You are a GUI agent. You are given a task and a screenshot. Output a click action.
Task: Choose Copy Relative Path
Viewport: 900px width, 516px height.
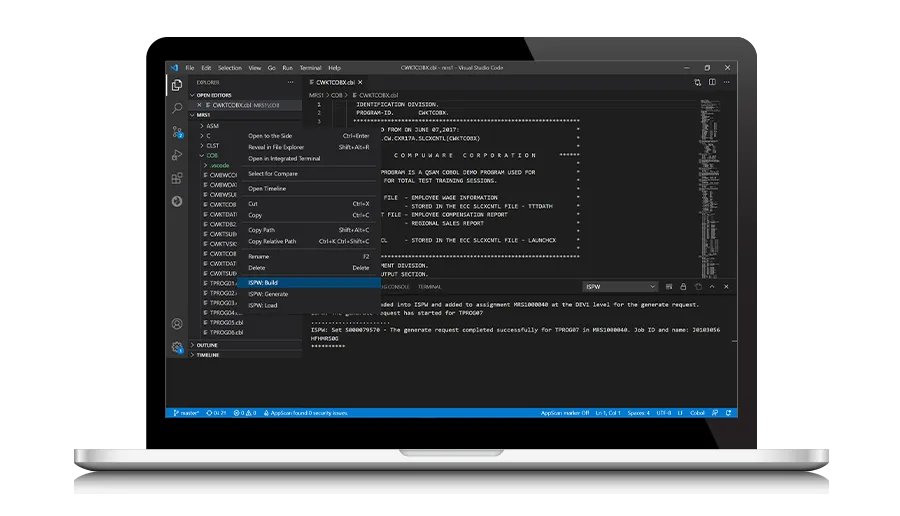click(x=309, y=241)
